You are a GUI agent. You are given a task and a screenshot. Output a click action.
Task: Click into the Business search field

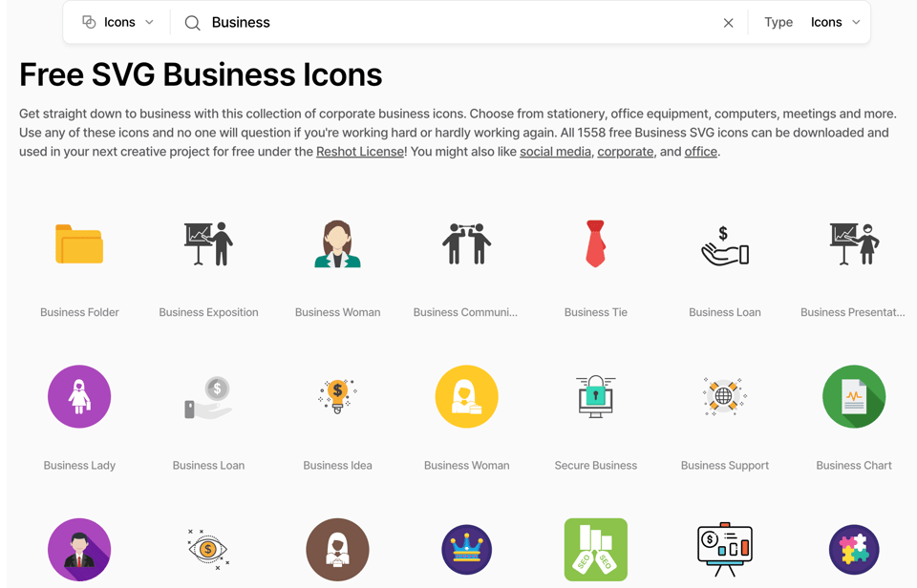[458, 22]
